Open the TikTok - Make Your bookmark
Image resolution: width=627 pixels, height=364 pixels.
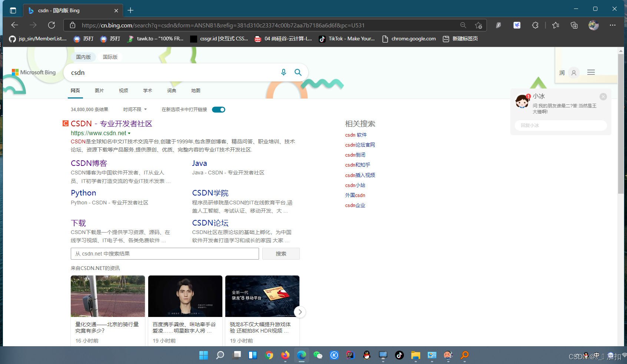click(347, 39)
